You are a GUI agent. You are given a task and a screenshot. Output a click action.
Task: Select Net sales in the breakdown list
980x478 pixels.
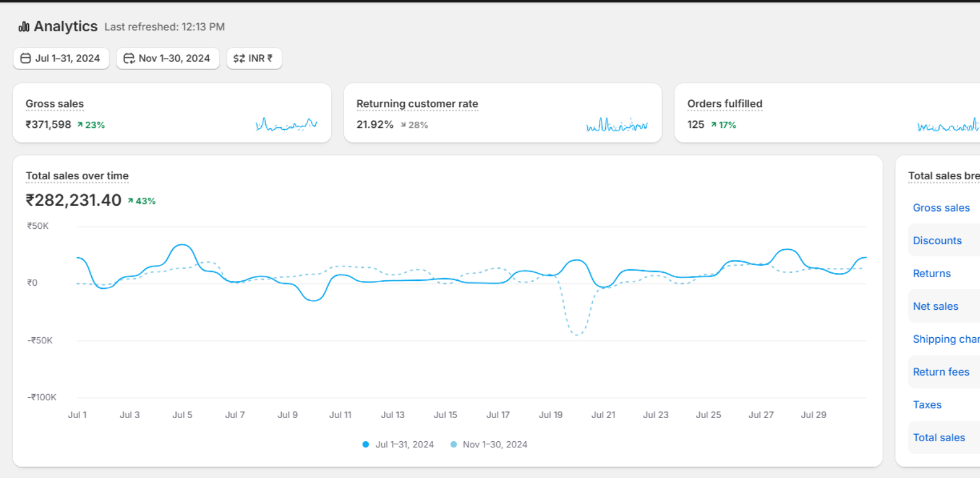pyautogui.click(x=935, y=307)
